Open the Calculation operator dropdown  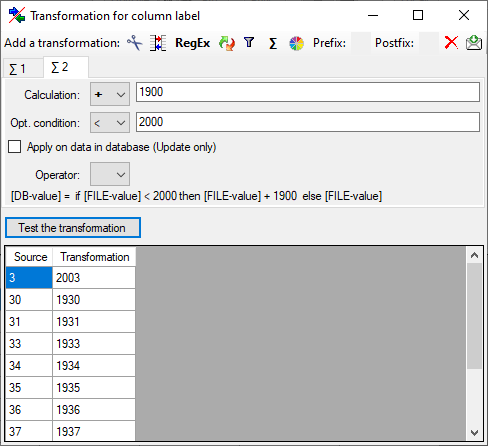[110, 94]
